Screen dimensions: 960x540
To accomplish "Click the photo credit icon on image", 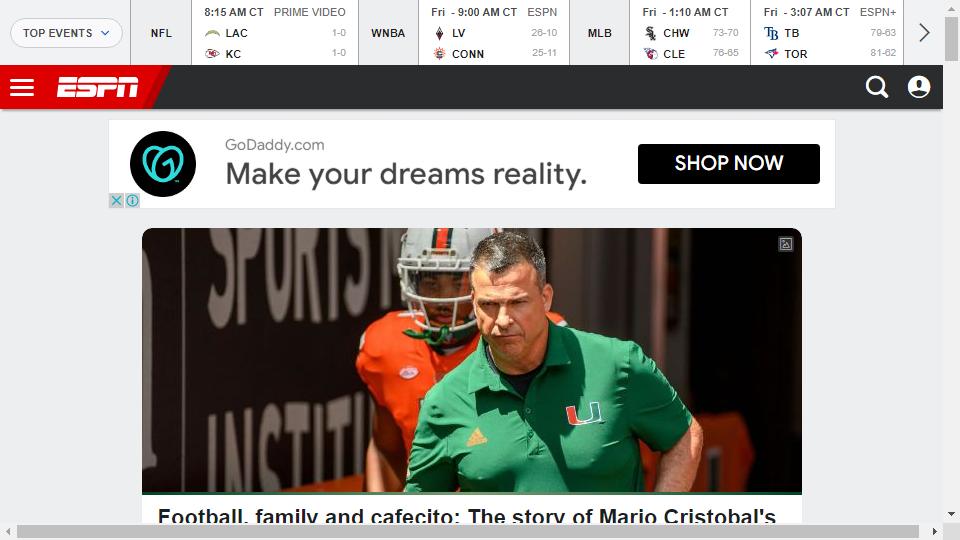I will point(786,244).
